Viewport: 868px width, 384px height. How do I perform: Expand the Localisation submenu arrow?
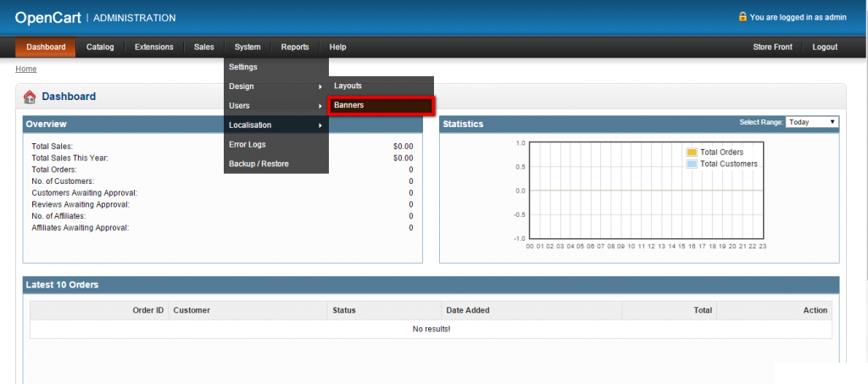tap(320, 125)
